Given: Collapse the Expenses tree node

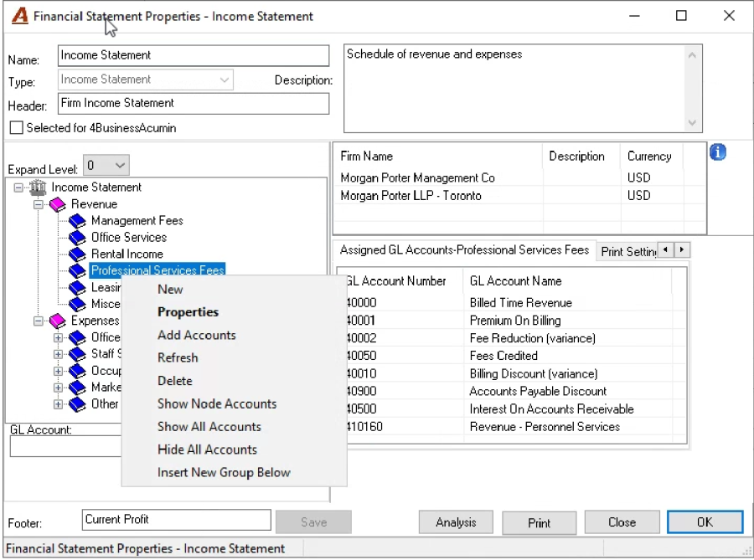Looking at the screenshot, I should point(38,321).
